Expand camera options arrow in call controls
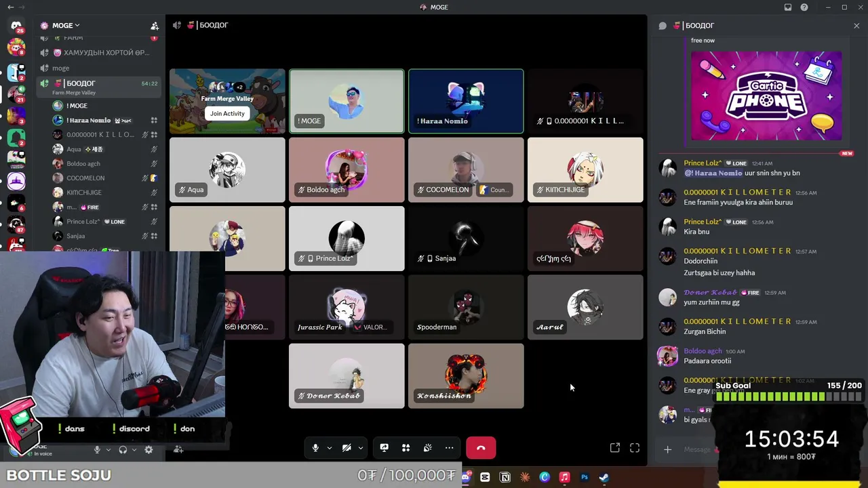Viewport: 868px width, 488px height. coord(361,448)
